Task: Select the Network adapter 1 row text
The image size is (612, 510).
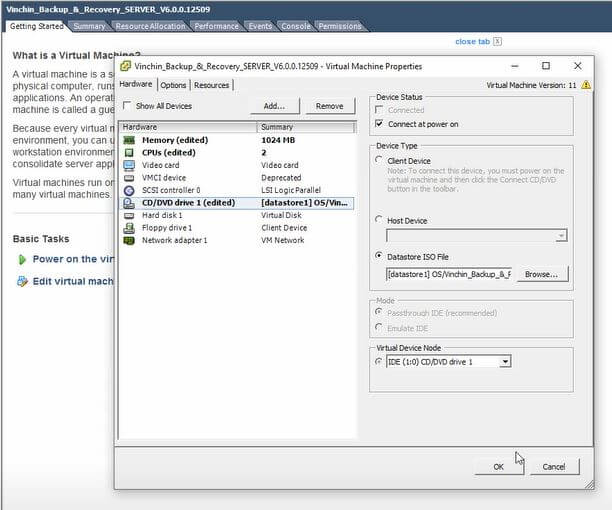Action: 174,240
